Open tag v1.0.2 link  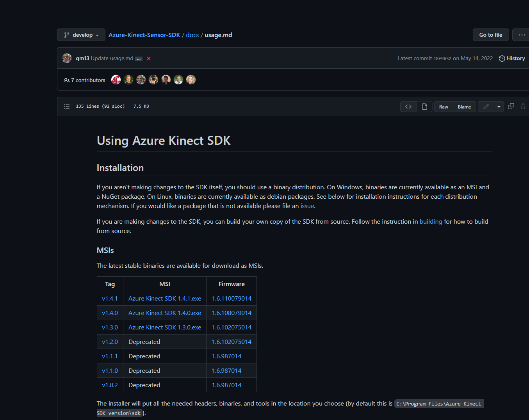[110, 385]
